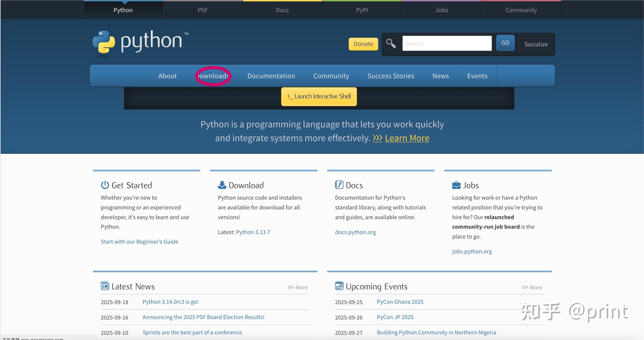Viewport: 644px width, 340px height.
Task: Open Start with our Beginner's Guide
Action: click(139, 241)
